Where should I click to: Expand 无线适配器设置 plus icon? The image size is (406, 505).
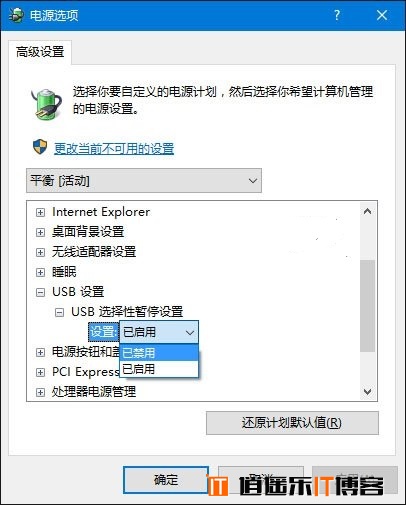pos(40,252)
